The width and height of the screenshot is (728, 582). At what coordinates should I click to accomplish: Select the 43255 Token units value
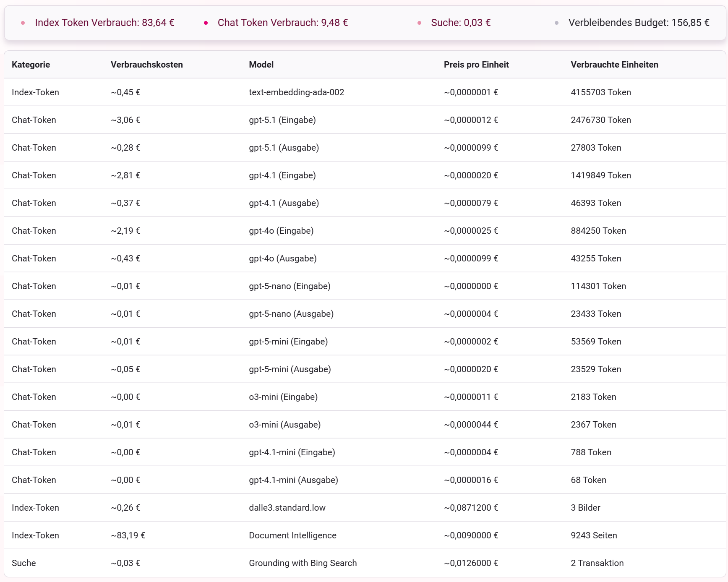[596, 258]
